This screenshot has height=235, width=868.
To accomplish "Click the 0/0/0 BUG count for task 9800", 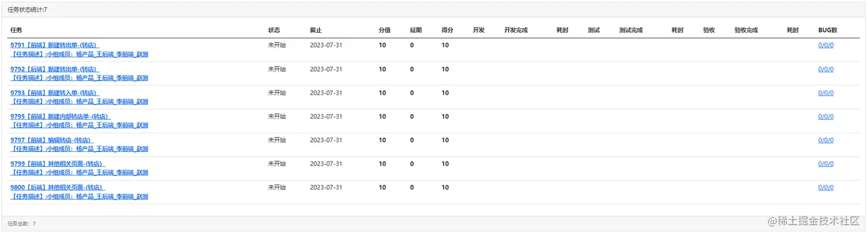I will point(826,187).
